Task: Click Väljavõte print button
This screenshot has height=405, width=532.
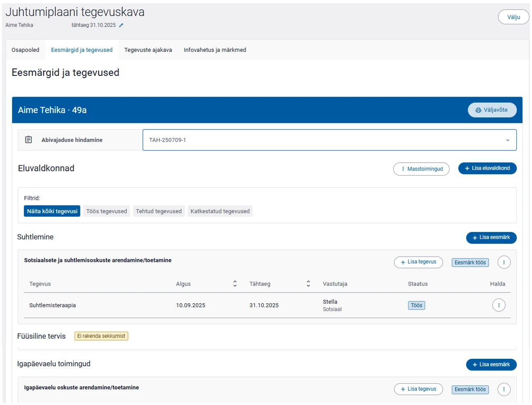Action: click(x=492, y=110)
